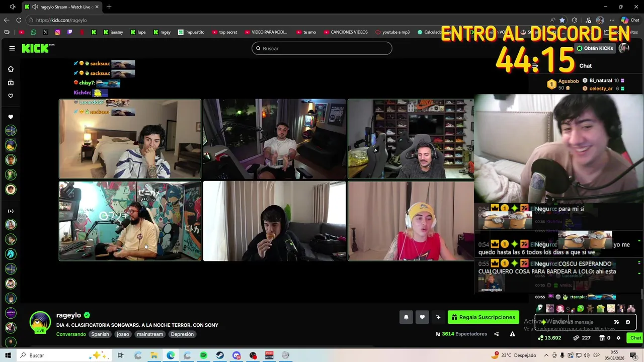Click the chat identity icon in message box
The height and width of the screenshot is (362, 644).
click(x=543, y=322)
